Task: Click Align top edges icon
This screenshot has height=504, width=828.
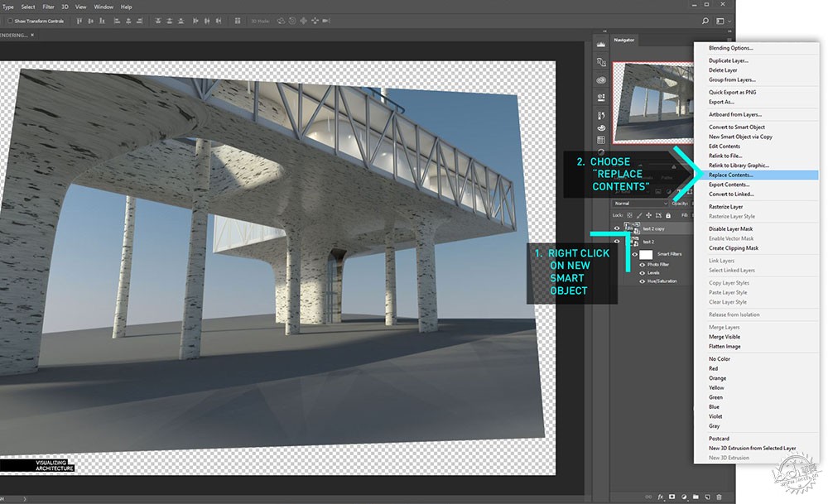Action: click(x=79, y=22)
